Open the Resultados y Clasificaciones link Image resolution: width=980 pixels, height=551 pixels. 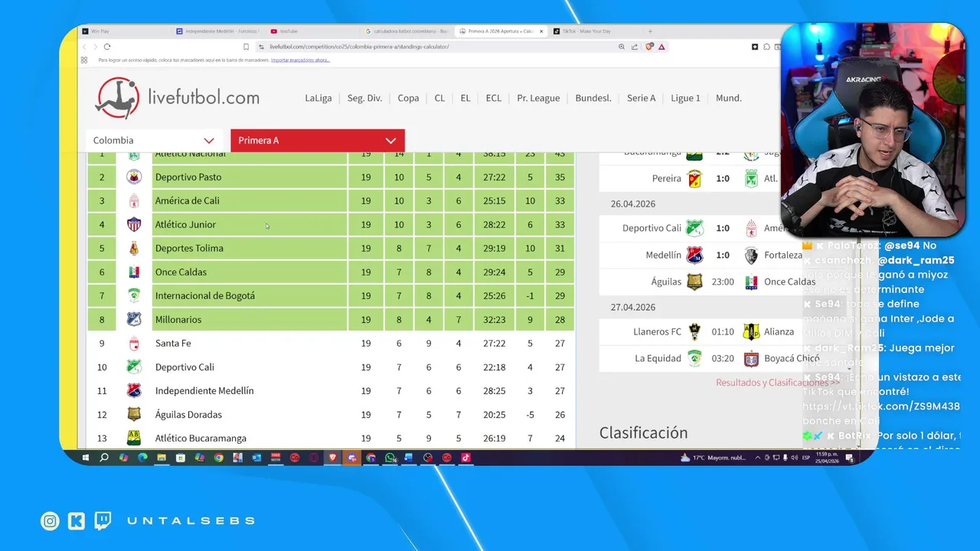[x=777, y=382]
